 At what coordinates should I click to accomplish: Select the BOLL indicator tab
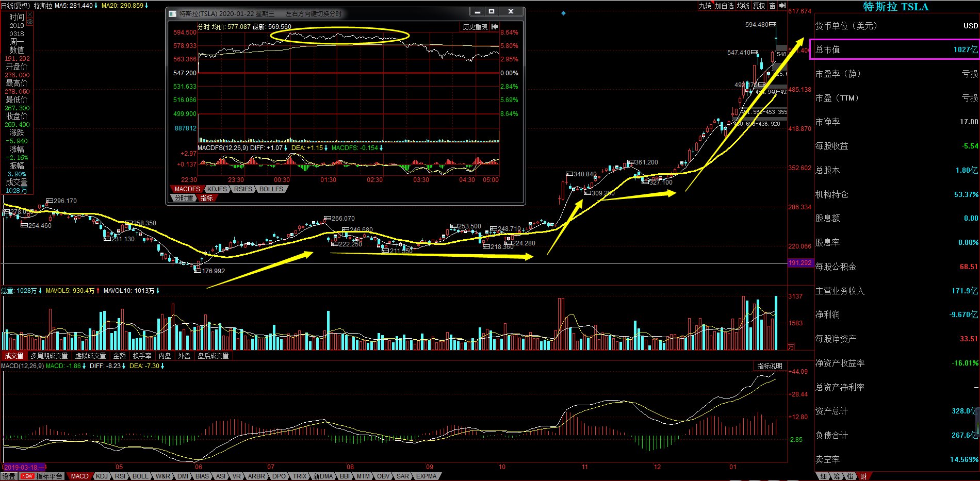pos(140,476)
